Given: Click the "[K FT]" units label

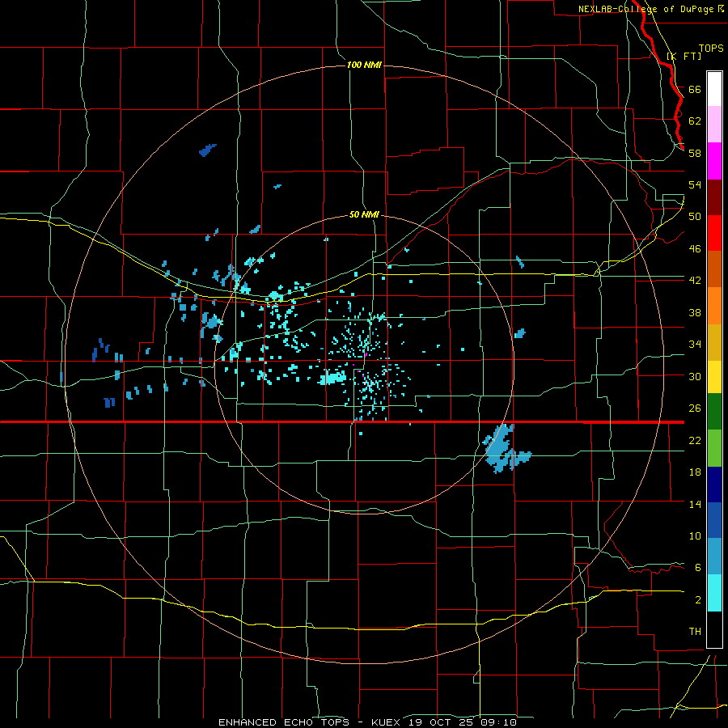Looking at the screenshot, I should point(684,56).
